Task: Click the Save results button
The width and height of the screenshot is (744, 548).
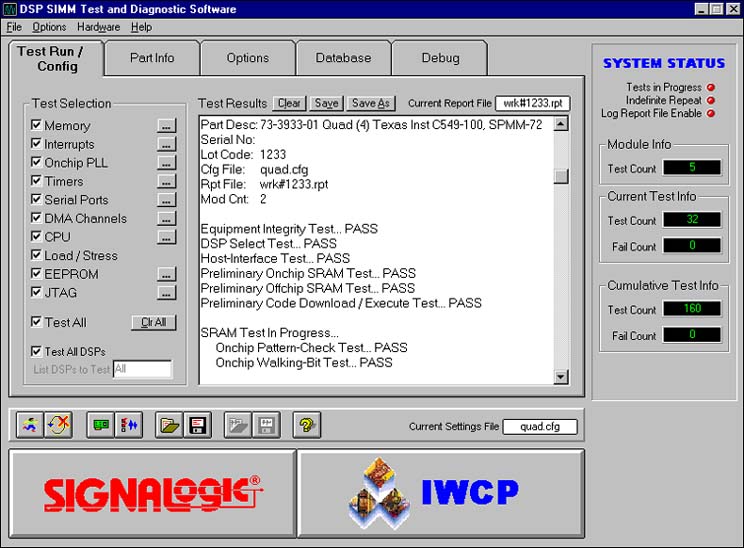Action: 326,103
